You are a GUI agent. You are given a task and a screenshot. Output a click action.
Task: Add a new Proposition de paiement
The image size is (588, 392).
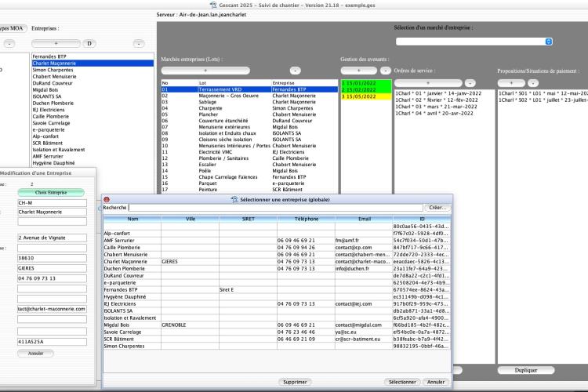point(511,83)
